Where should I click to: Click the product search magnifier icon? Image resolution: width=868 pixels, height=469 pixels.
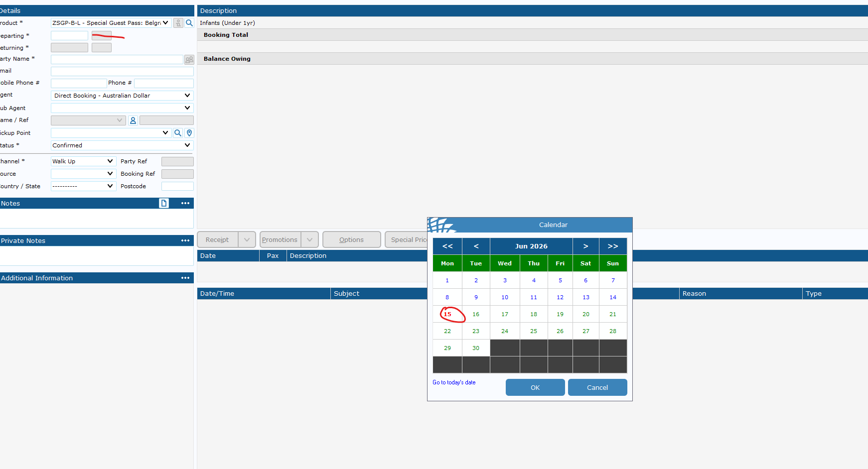coord(189,23)
